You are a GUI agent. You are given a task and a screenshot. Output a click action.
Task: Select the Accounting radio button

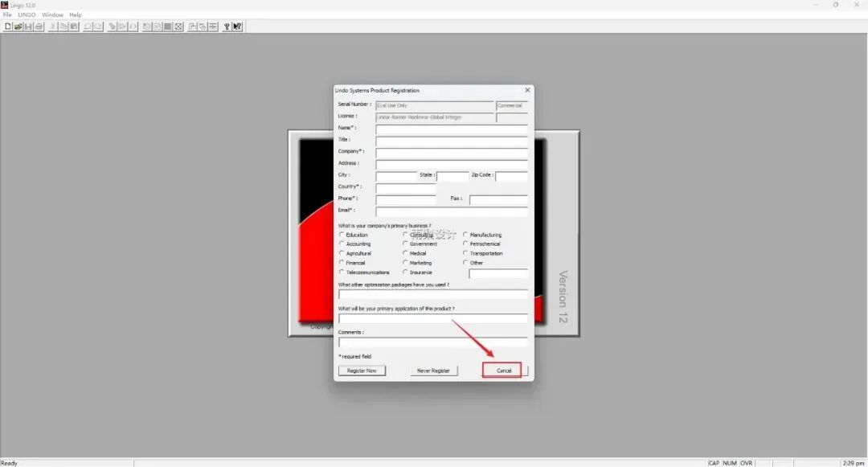point(342,244)
